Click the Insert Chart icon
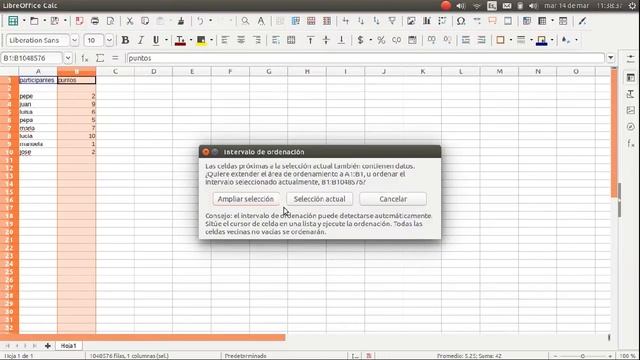This screenshot has height=360, width=640. pos(427,21)
